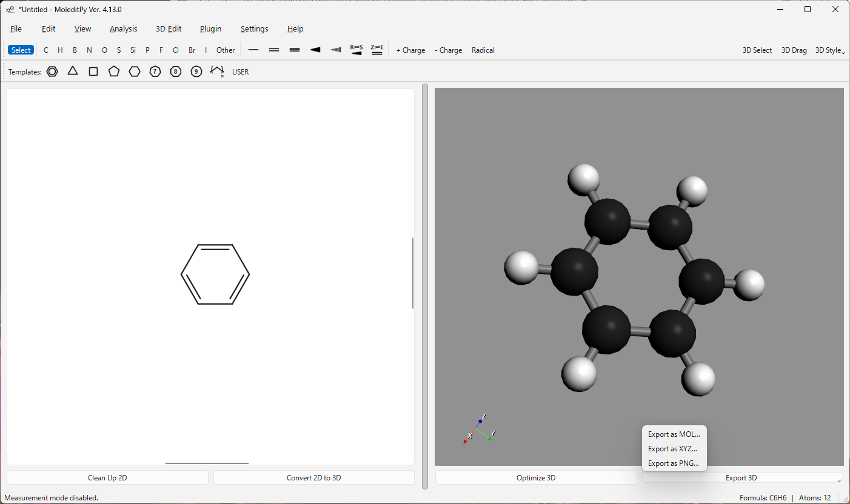Click the R/S stereo toggle icon
Image resolution: width=850 pixels, height=504 pixels.
[x=356, y=50]
